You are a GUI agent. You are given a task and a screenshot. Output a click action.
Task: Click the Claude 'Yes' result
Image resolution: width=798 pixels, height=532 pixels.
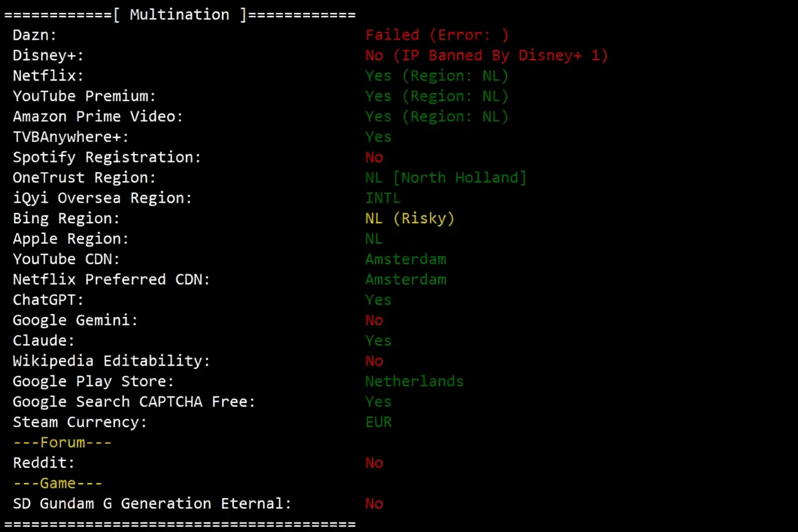click(379, 341)
